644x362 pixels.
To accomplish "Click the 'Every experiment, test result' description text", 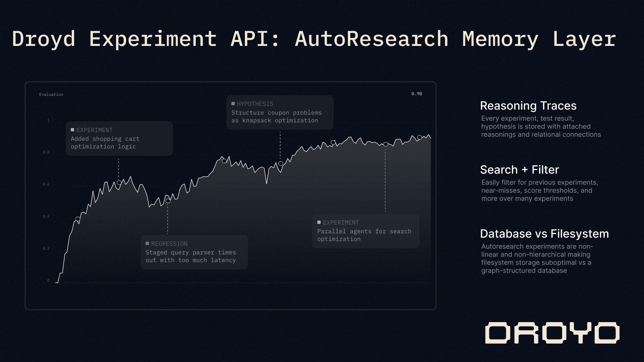I will coord(541,126).
